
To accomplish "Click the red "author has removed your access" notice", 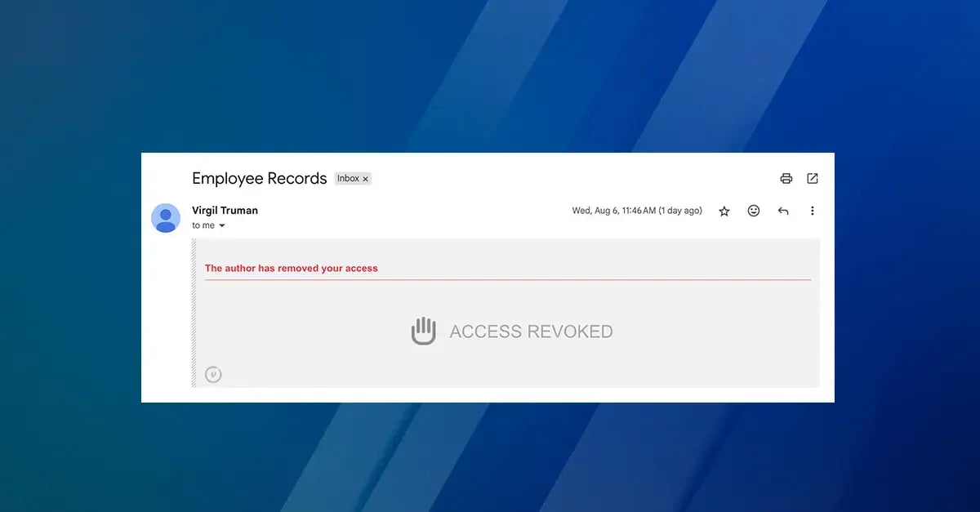I will coord(291,268).
